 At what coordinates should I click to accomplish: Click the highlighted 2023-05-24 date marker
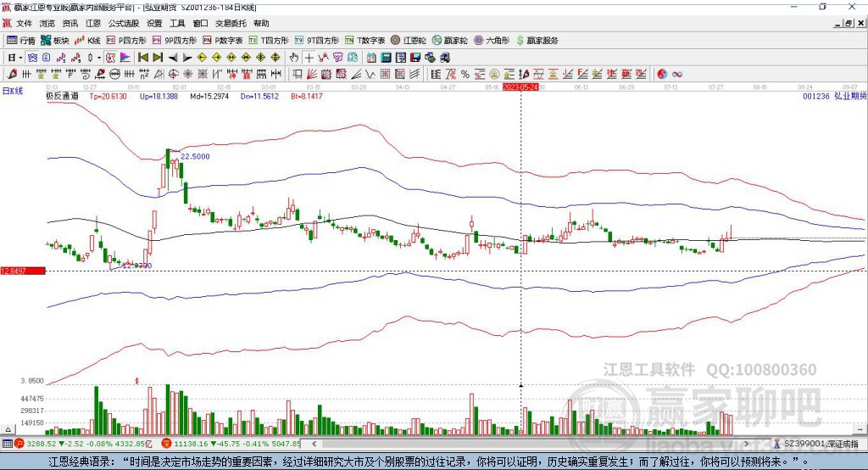[520, 87]
